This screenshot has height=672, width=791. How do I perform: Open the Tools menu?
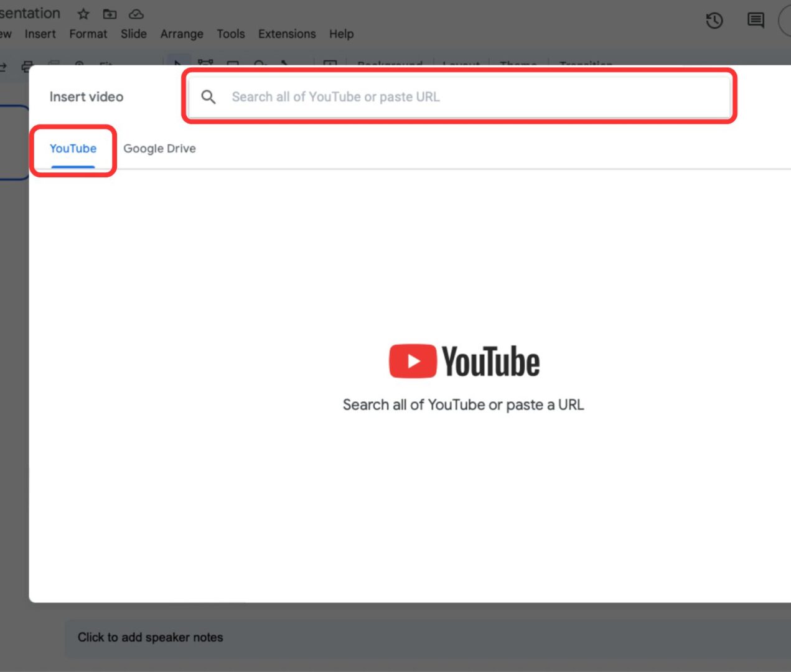point(230,34)
